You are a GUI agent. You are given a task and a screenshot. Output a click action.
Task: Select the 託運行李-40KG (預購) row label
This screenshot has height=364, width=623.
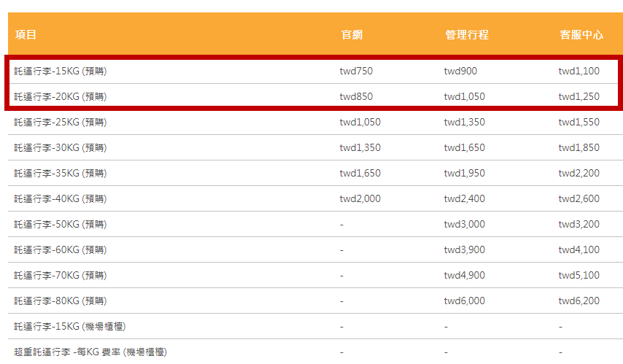click(61, 198)
